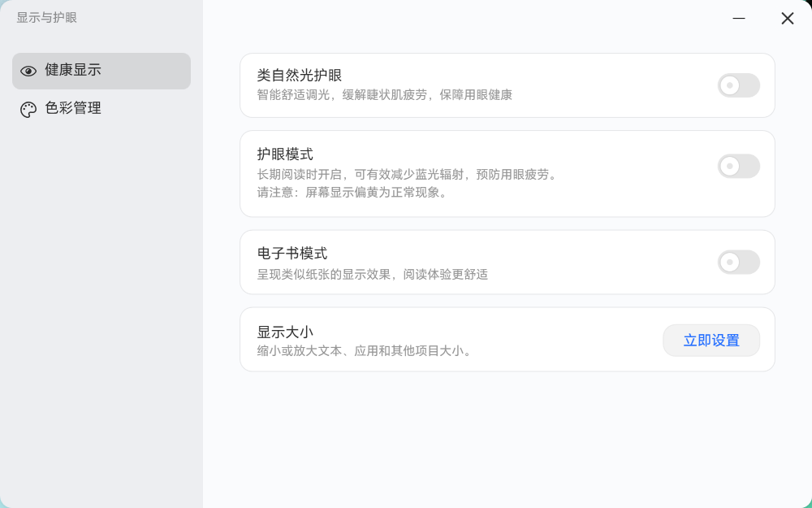
Task: Click the 呈现类似纸张 description text
Action: click(373, 275)
